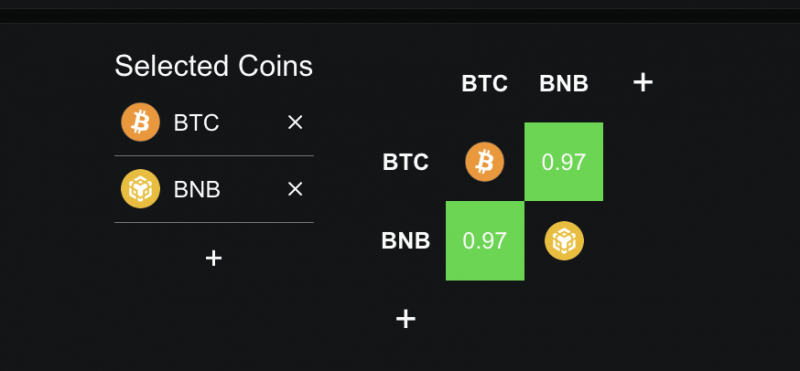Viewport: 800px width, 371px height.
Task: Click the divider line beneath the BTC entry
Action: click(x=214, y=156)
